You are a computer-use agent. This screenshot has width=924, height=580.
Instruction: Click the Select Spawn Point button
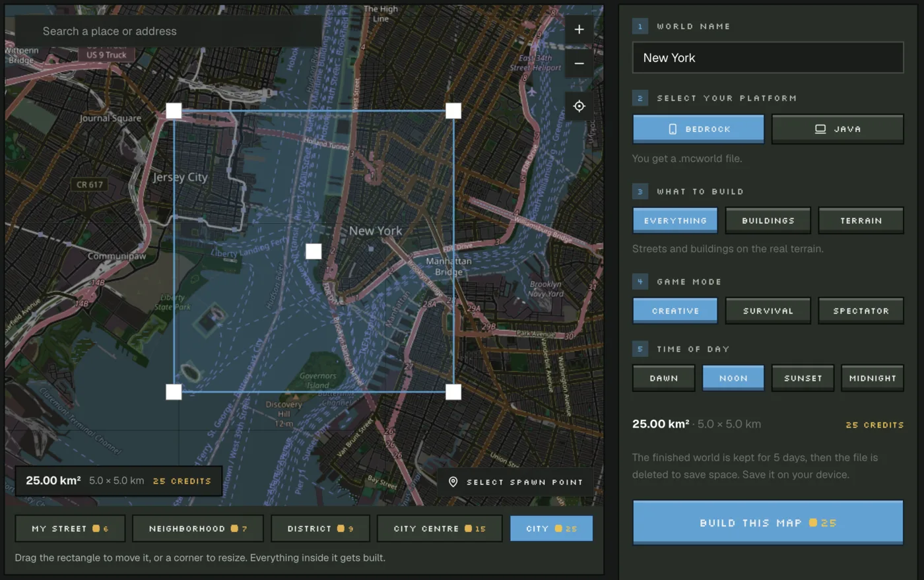pyautogui.click(x=515, y=482)
